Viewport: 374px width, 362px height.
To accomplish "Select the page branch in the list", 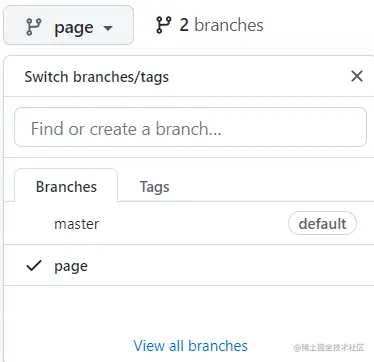I will pyautogui.click(x=189, y=265).
